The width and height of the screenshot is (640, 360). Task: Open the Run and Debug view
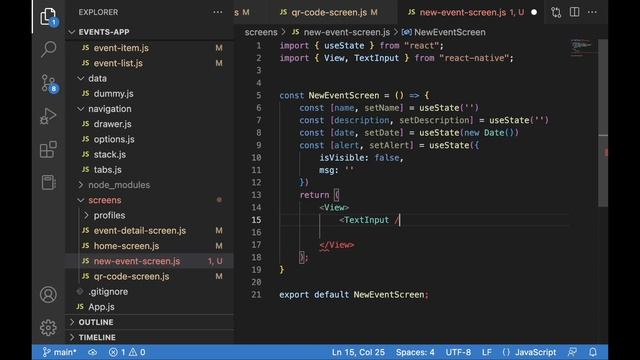point(48,116)
